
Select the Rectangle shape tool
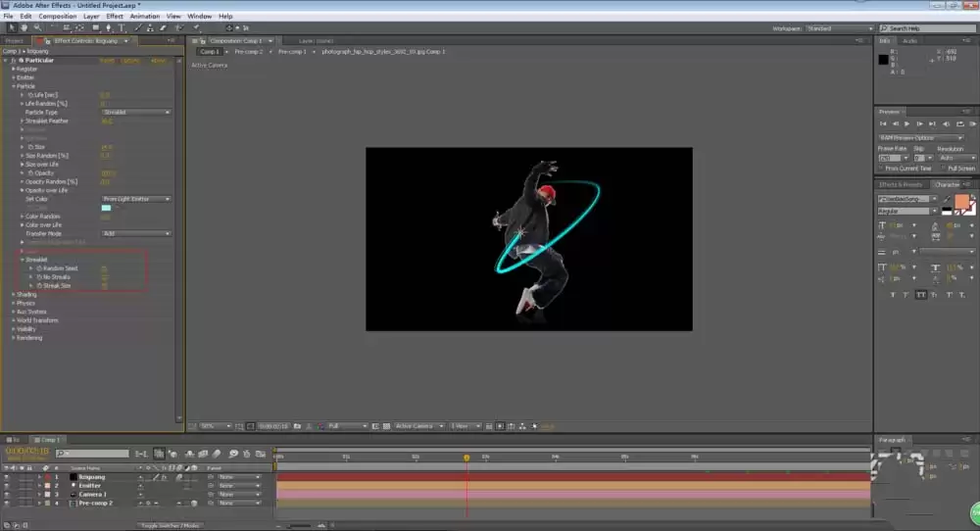click(96, 28)
